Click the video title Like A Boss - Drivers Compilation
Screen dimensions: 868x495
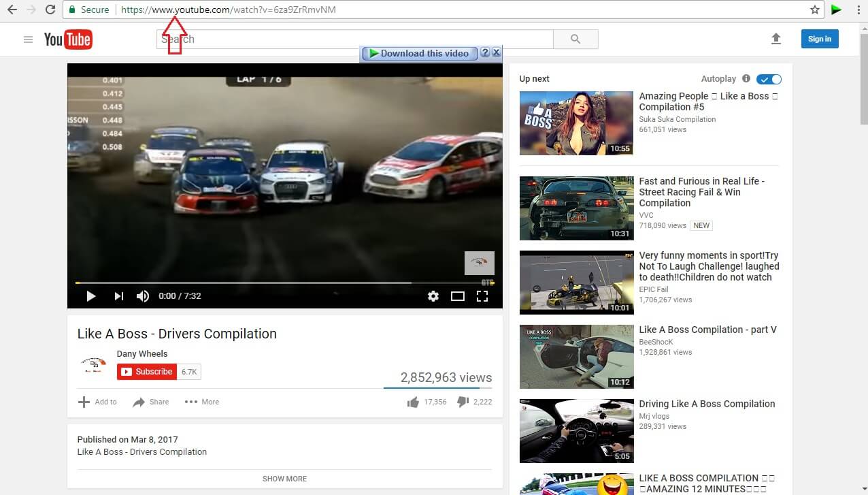177,334
